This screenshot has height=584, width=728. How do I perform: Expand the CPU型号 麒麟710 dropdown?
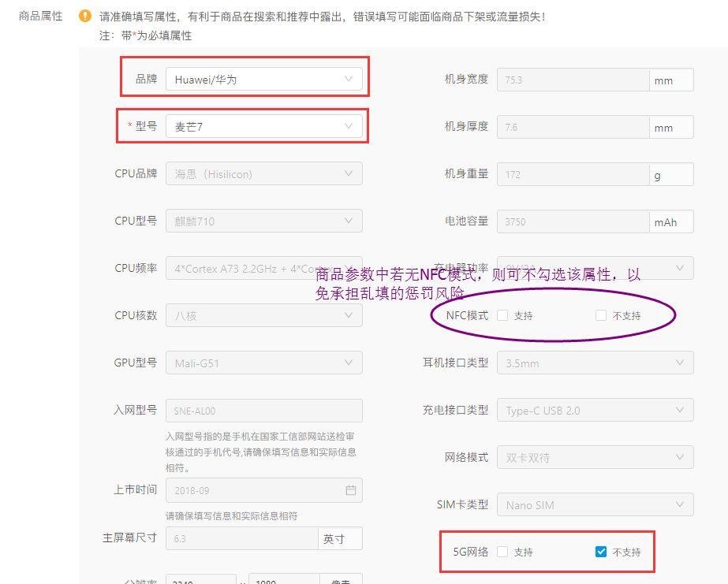tap(263, 221)
